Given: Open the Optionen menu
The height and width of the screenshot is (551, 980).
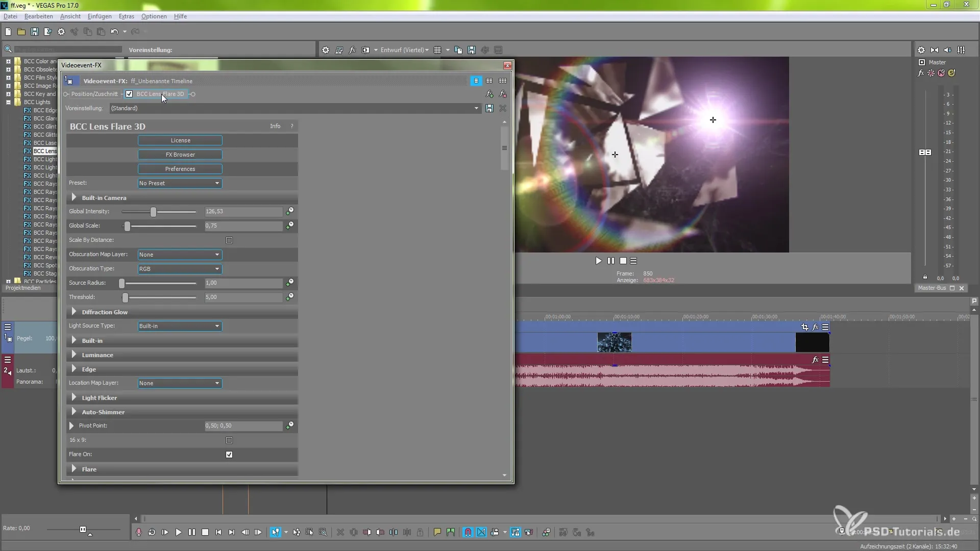Looking at the screenshot, I should (154, 16).
